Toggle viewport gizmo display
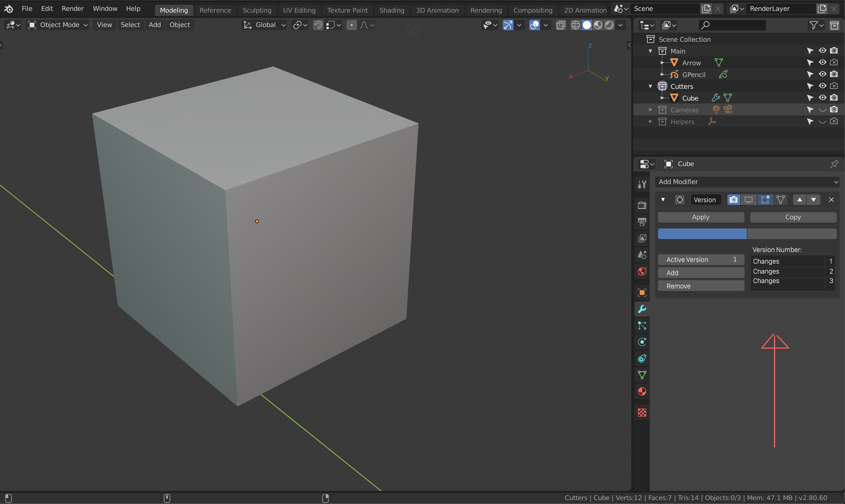This screenshot has height=504, width=845. tap(508, 25)
